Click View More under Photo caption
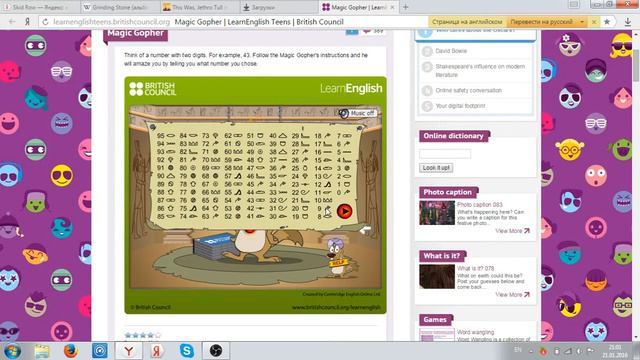The width and height of the screenshot is (640, 360). (512, 231)
